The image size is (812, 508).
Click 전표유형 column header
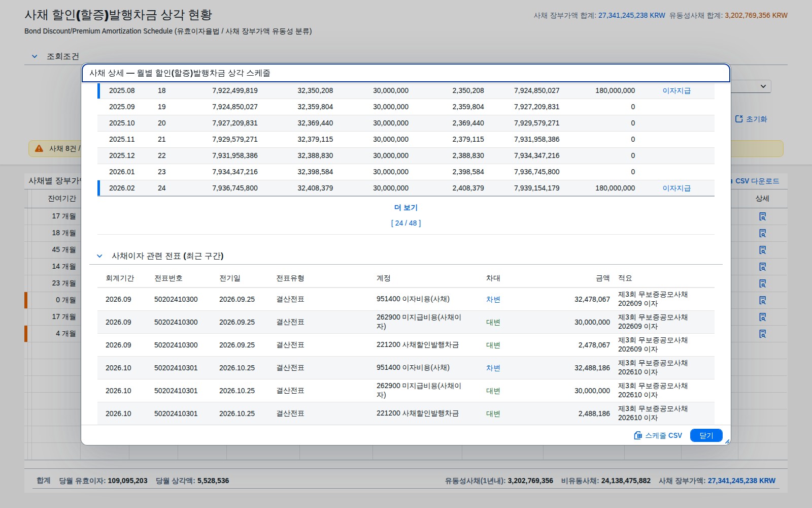[x=290, y=278]
